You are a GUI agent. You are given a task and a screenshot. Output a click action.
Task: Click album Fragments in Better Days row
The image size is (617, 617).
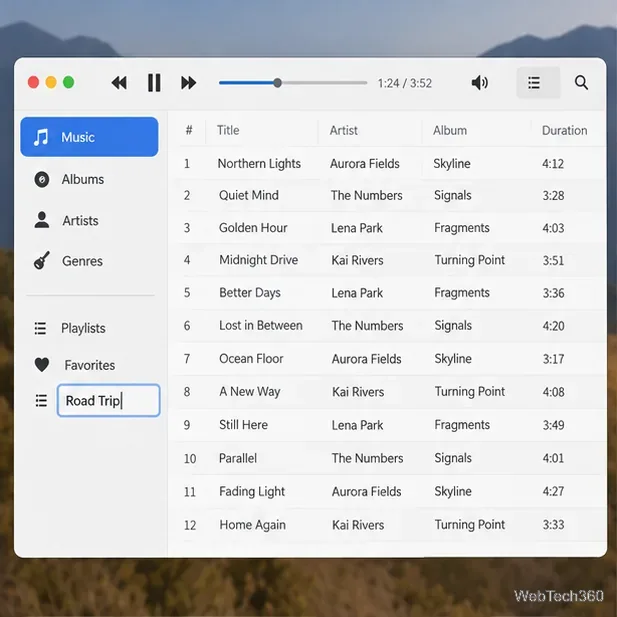click(x=462, y=293)
